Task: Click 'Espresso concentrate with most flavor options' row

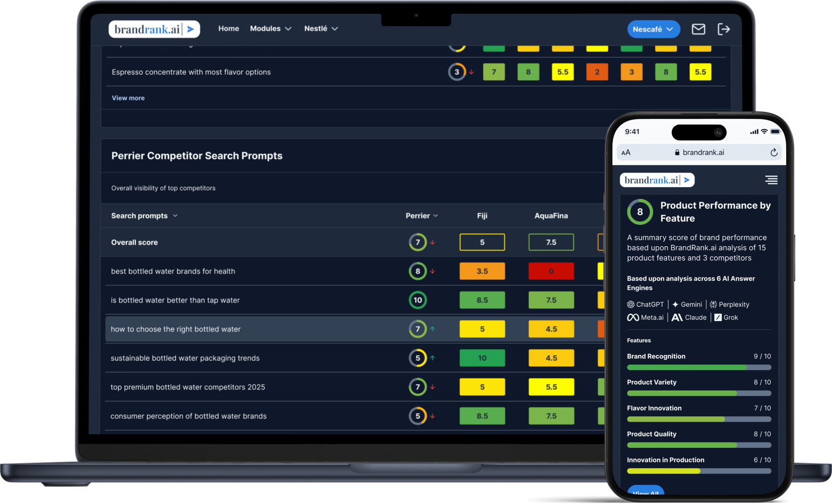Action: pos(416,72)
